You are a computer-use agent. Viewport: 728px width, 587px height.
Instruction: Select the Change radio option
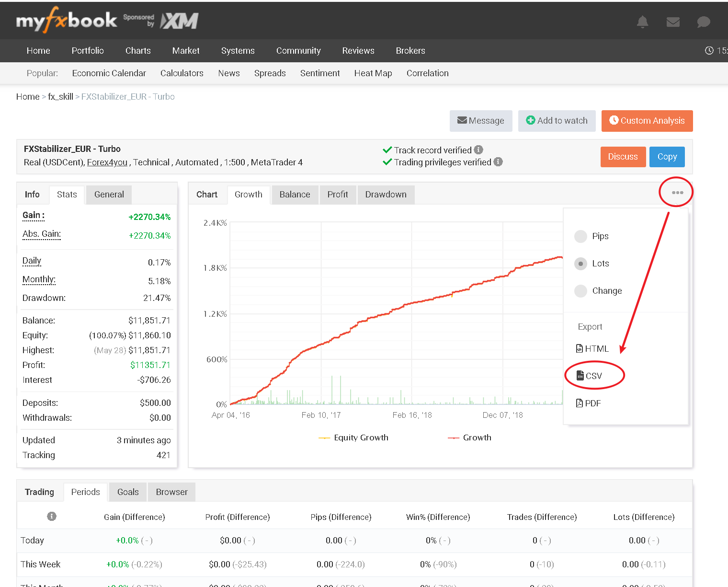pos(580,291)
